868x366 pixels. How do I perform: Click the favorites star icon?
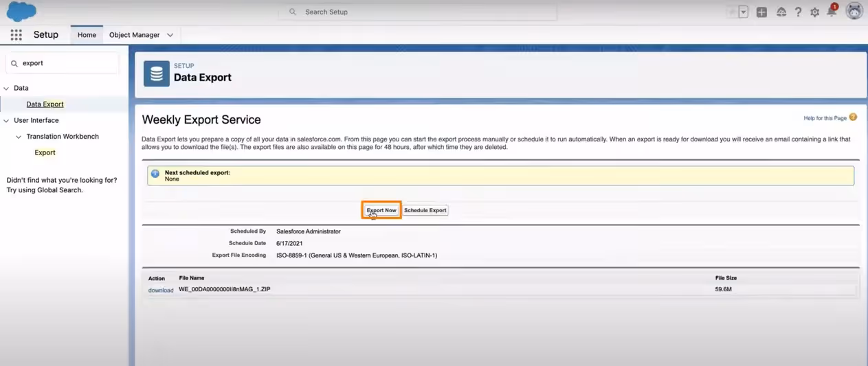(x=733, y=12)
